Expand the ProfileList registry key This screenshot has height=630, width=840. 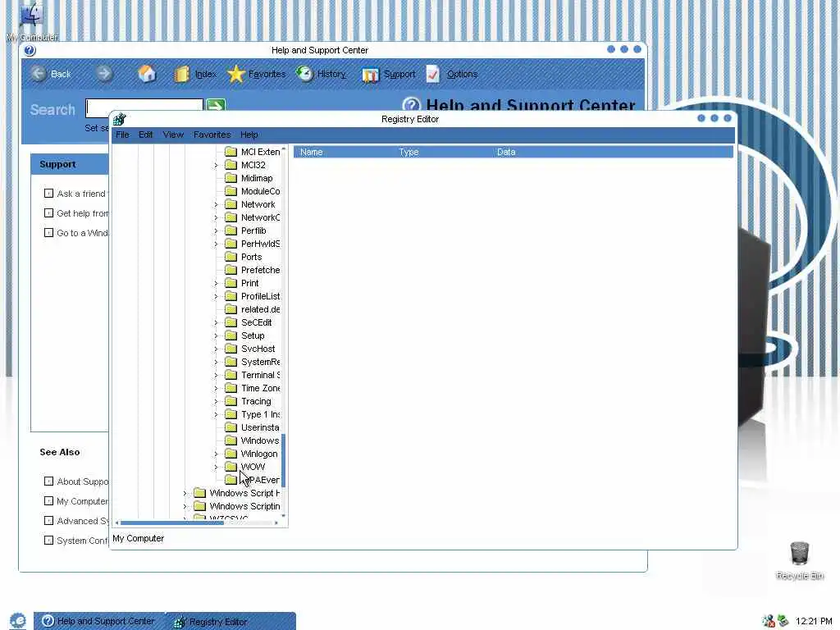pos(216,296)
